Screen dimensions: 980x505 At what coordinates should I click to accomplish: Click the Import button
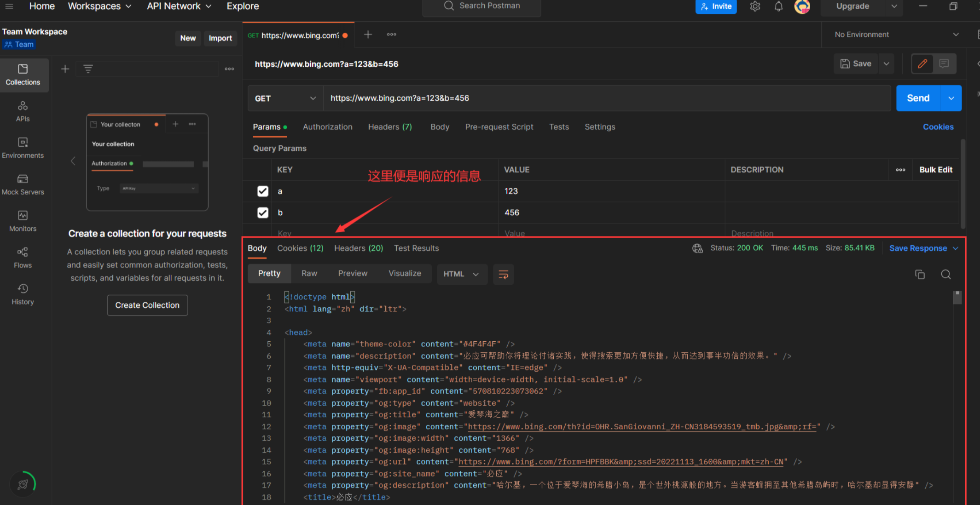click(220, 38)
